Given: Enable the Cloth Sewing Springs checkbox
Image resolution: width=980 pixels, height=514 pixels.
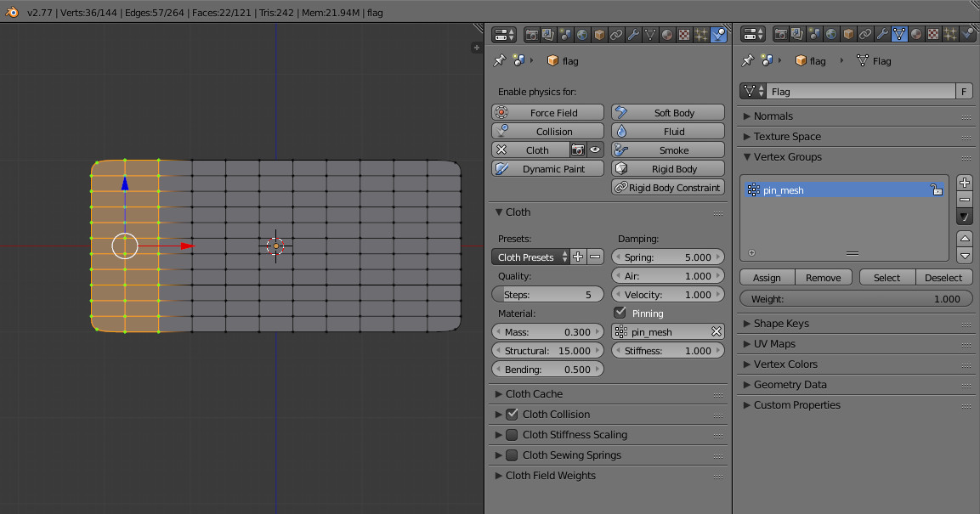Looking at the screenshot, I should [x=512, y=455].
